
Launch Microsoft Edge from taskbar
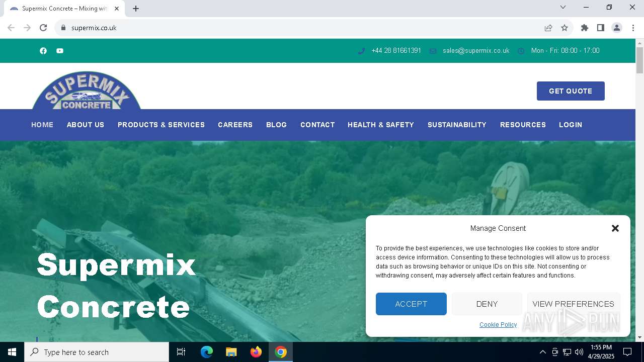click(x=207, y=352)
